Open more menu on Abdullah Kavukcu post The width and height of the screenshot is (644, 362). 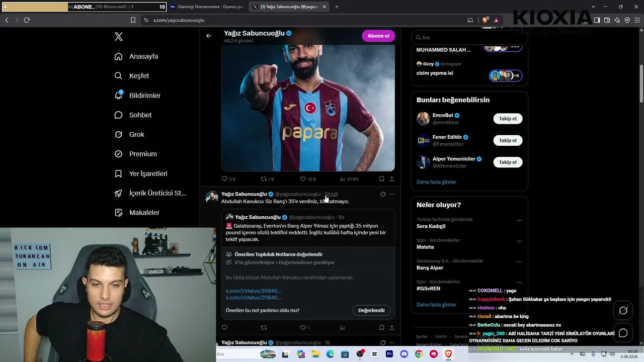point(392,194)
